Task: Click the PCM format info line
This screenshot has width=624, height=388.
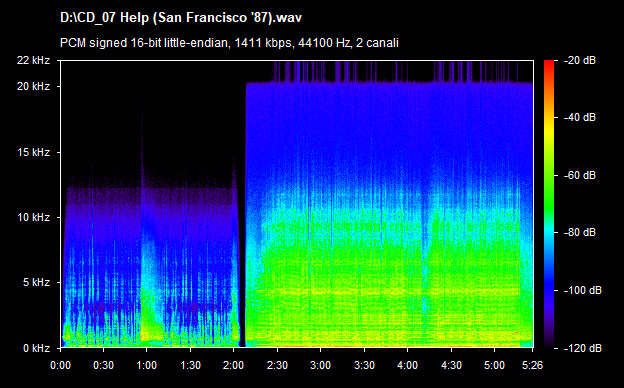Action: (229, 43)
